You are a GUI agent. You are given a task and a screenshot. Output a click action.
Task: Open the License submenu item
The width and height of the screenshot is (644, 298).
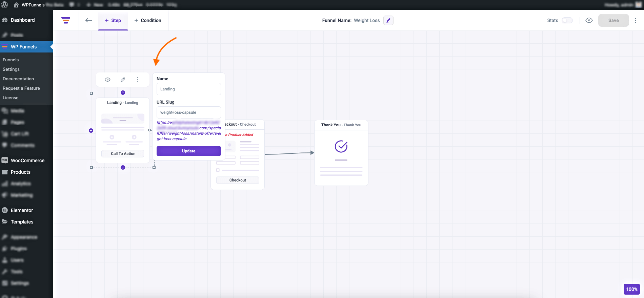(11, 98)
